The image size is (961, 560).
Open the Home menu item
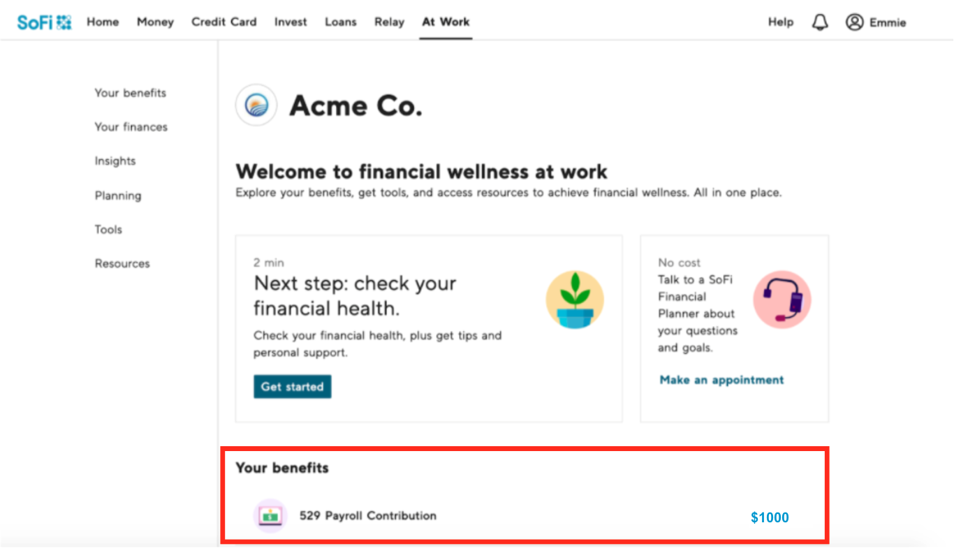pyautogui.click(x=103, y=22)
